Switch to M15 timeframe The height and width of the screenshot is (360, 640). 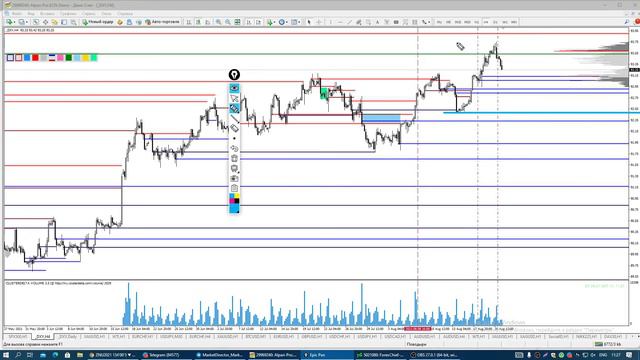[458, 22]
